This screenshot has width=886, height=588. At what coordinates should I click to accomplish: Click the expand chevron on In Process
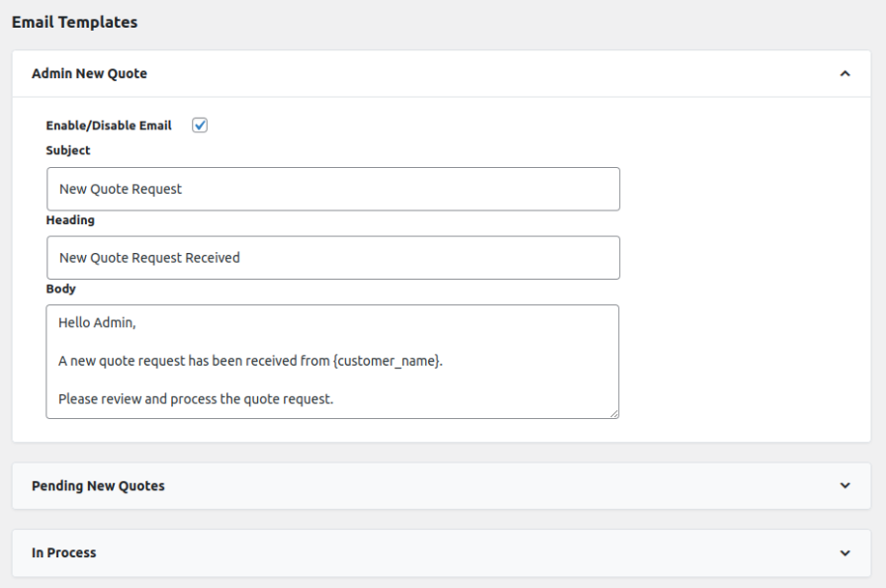tap(845, 552)
